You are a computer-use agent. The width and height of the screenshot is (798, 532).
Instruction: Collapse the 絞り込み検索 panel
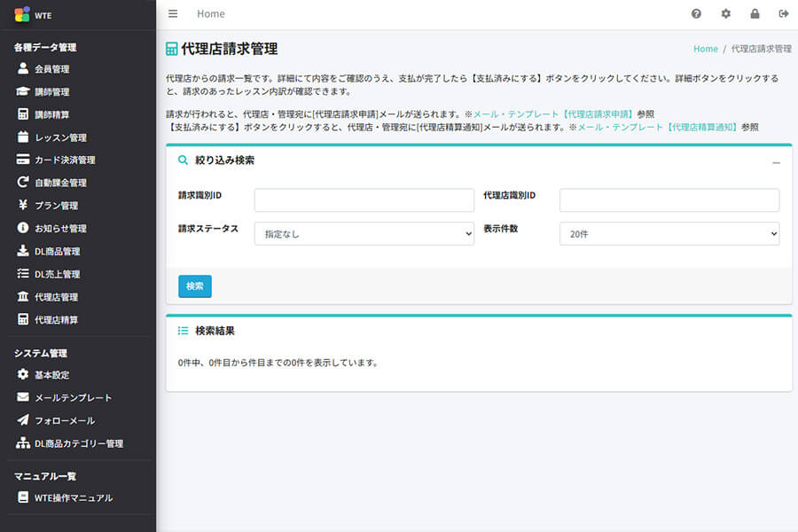[x=778, y=161]
